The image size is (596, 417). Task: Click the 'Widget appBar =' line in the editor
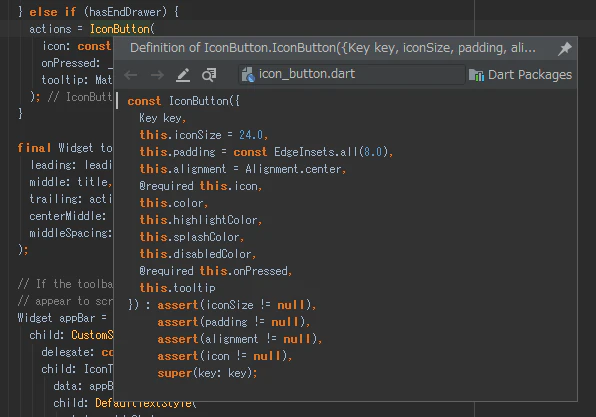[x=62, y=318]
